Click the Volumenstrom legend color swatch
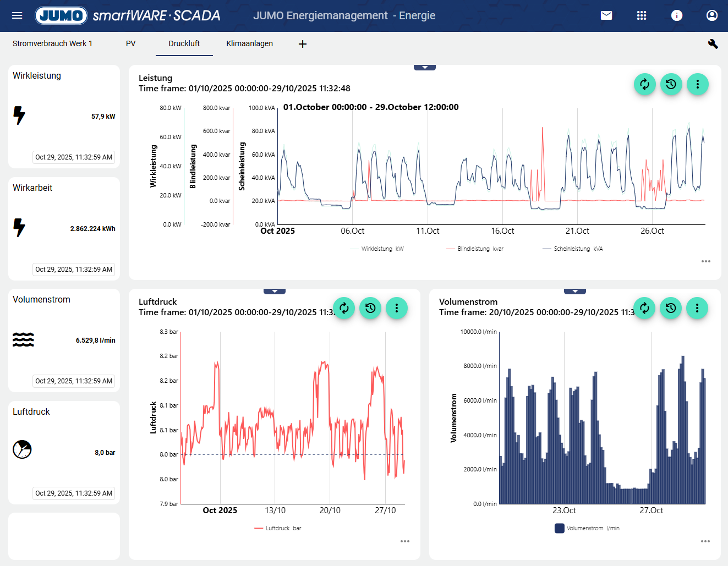 tap(560, 528)
